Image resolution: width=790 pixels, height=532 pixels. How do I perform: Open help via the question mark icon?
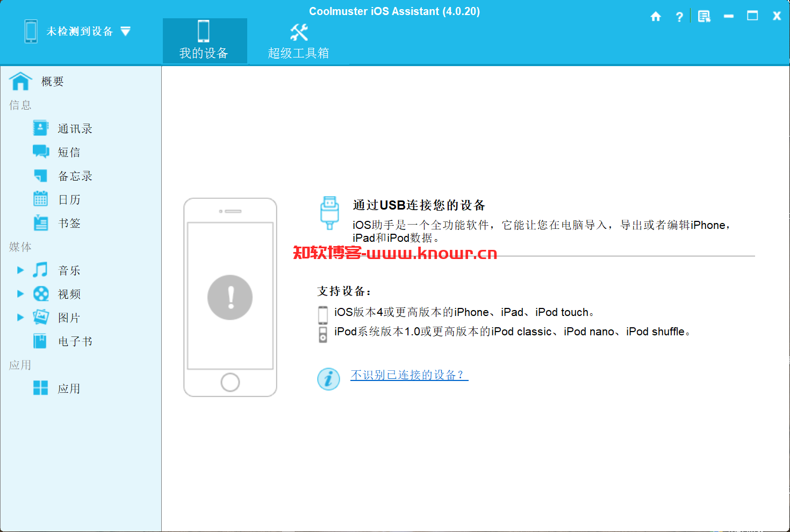tap(679, 17)
